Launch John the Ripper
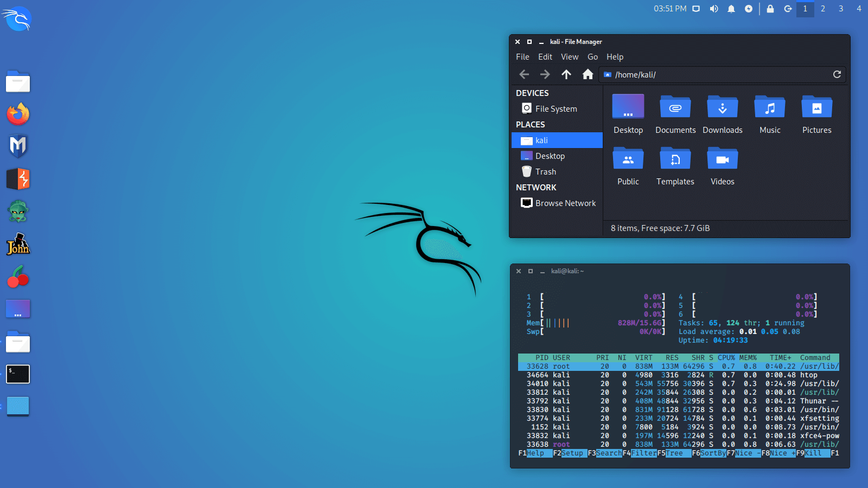Image resolution: width=868 pixels, height=488 pixels. click(18, 245)
